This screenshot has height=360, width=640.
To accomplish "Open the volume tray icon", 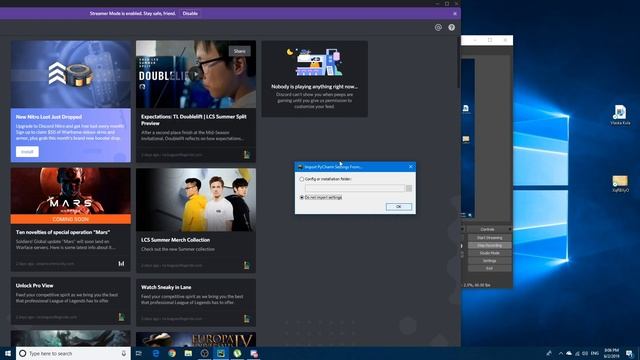I will (585, 353).
